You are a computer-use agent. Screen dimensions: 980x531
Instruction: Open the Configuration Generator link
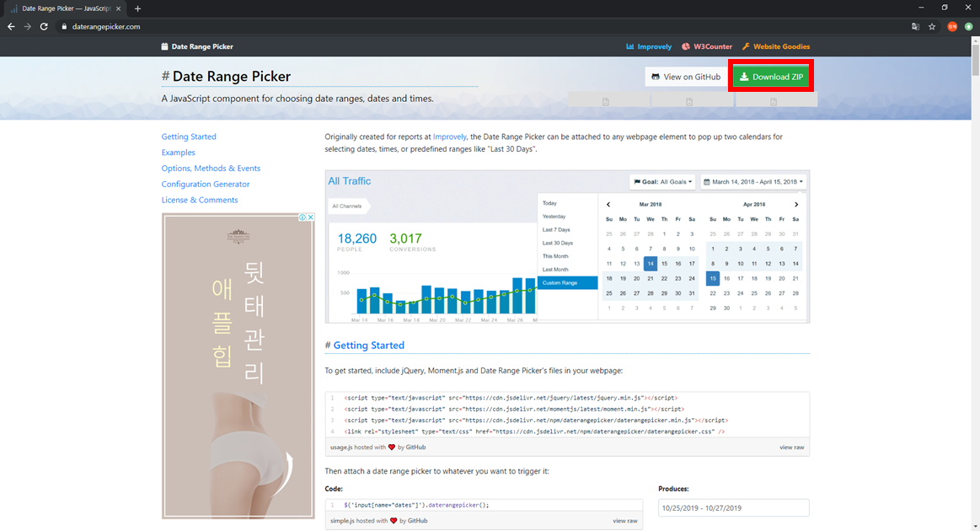click(x=205, y=184)
